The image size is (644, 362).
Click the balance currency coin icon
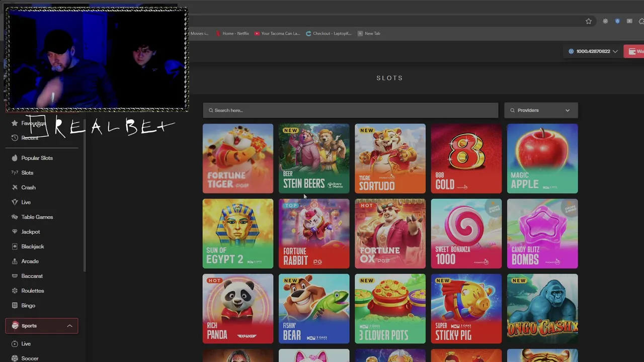(x=571, y=51)
